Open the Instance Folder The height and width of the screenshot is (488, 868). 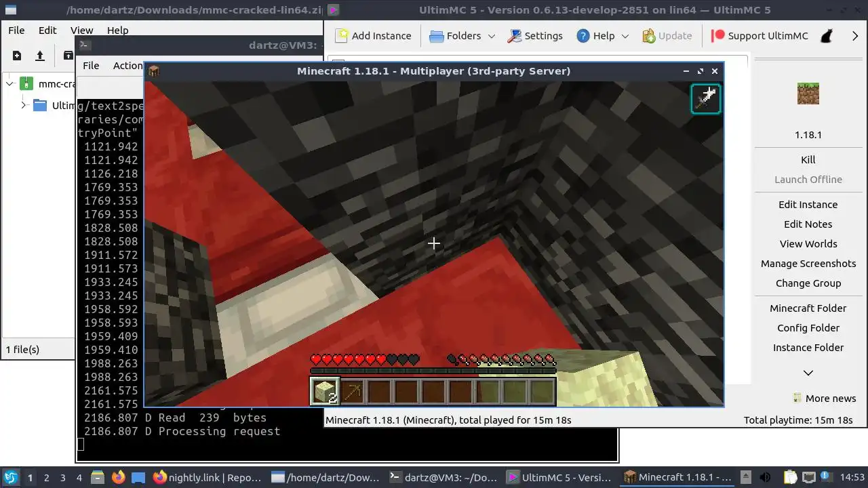coord(808,348)
